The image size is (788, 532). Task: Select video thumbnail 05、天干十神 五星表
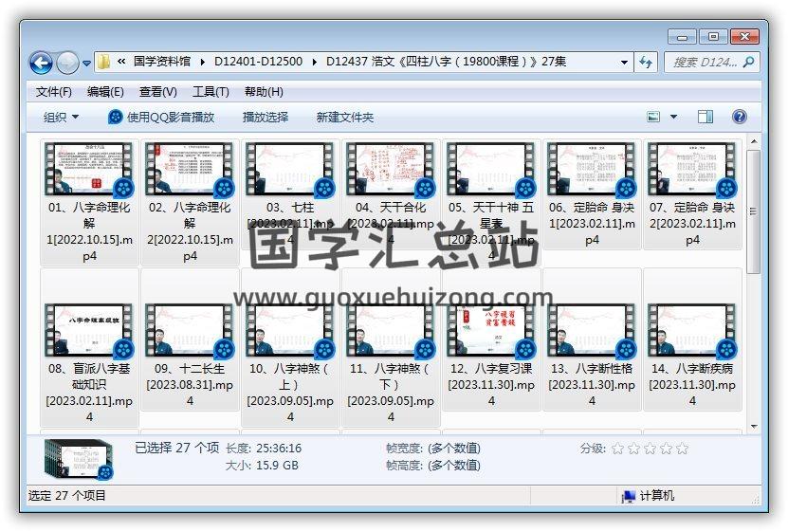click(491, 170)
